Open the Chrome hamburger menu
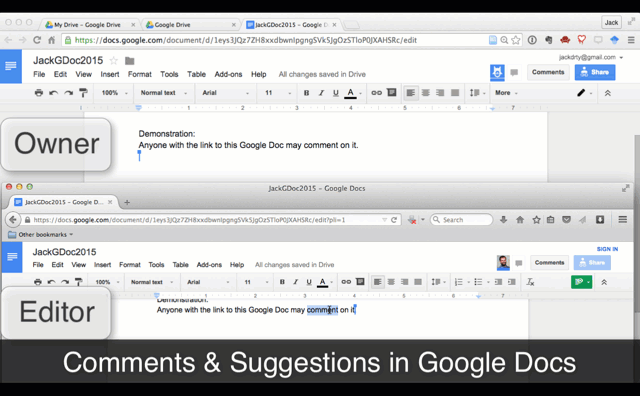640x396 pixels. [x=631, y=40]
